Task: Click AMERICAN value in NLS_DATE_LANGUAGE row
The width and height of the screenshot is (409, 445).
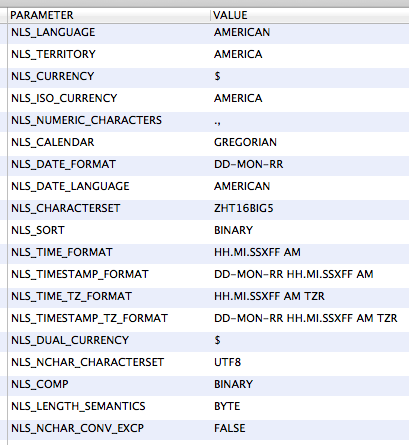Action: pos(310,186)
